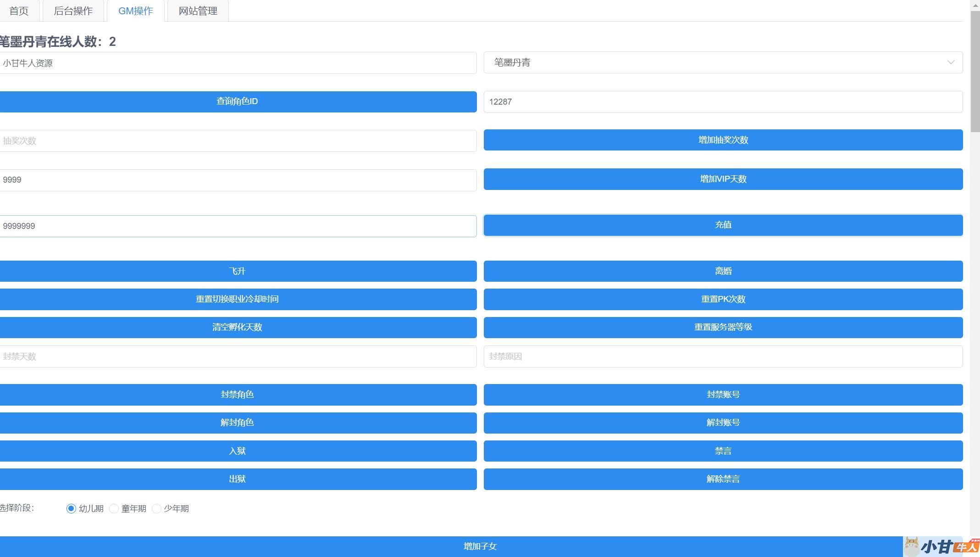Viewport: 980px width, 557px height.
Task: Click the 充值 recharge button
Action: tap(723, 225)
